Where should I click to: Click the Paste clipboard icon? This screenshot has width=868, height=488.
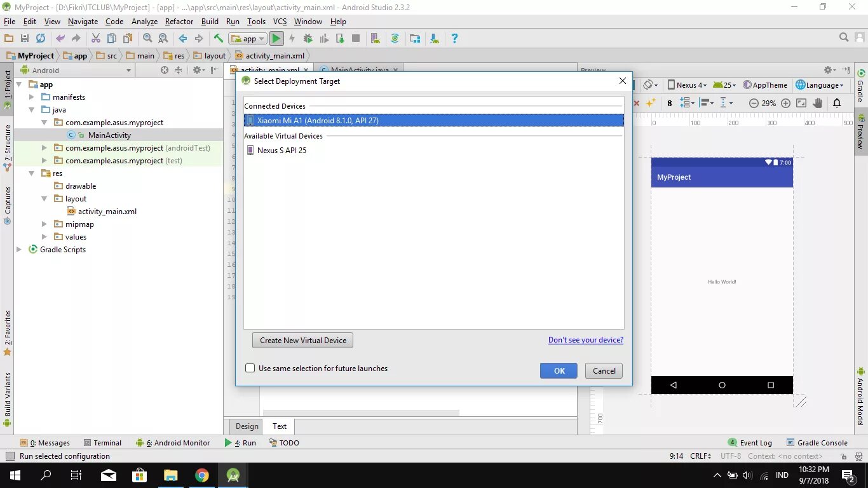click(x=128, y=39)
